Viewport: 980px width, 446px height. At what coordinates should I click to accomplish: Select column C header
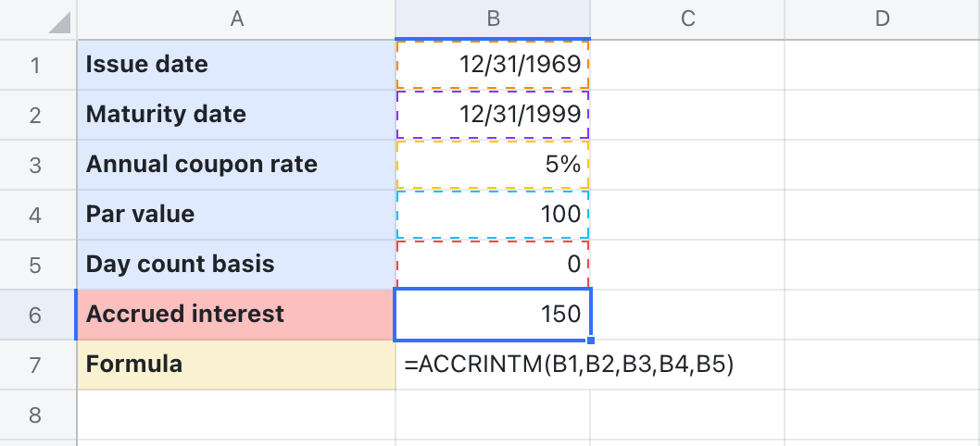pyautogui.click(x=687, y=19)
